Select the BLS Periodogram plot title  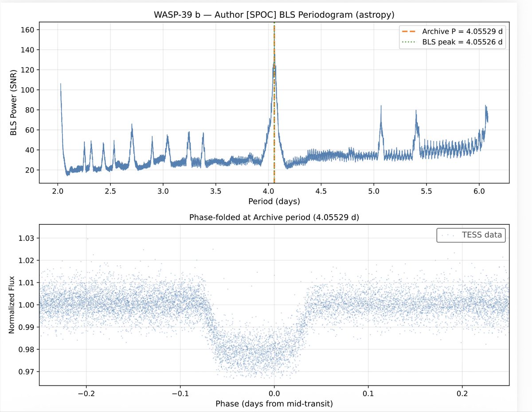[275, 14]
